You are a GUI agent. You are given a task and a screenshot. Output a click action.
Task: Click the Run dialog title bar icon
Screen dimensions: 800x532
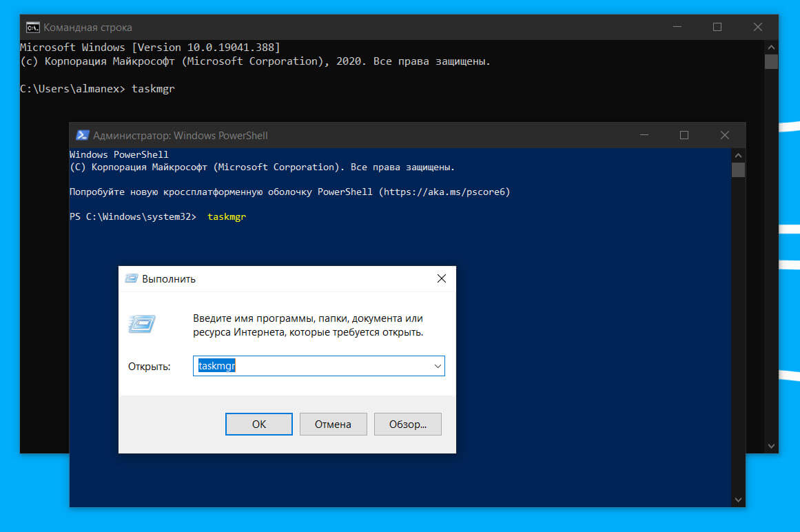[x=131, y=279]
